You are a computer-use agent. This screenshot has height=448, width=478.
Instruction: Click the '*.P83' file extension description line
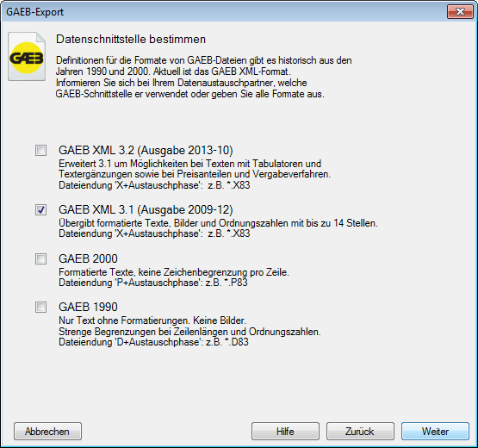click(x=153, y=283)
